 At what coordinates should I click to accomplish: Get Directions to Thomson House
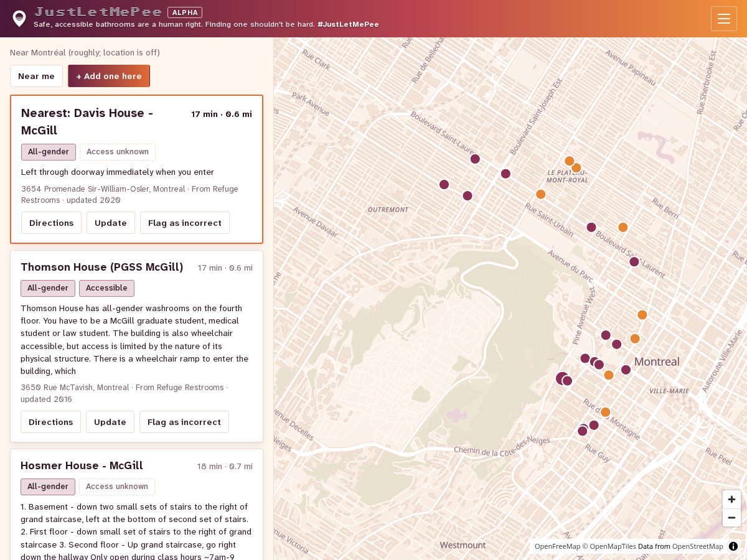pos(50,422)
